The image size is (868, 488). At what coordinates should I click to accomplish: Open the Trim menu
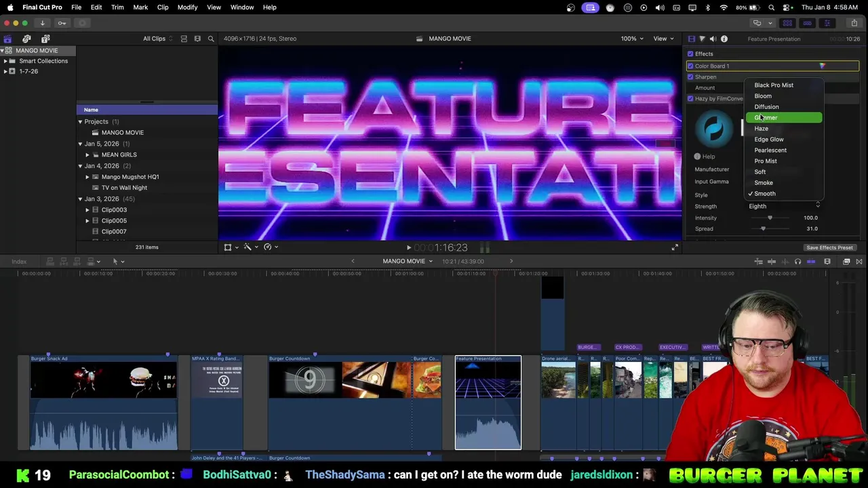click(117, 7)
